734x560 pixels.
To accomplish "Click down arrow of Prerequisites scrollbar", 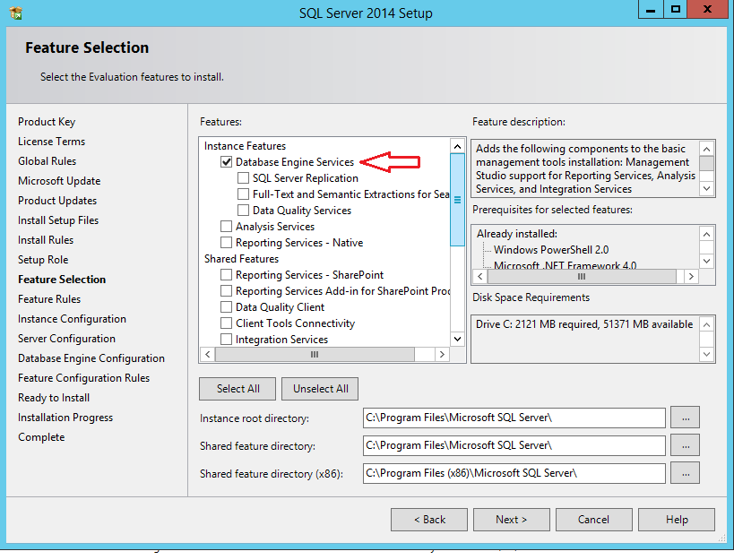I will pyautogui.click(x=706, y=261).
